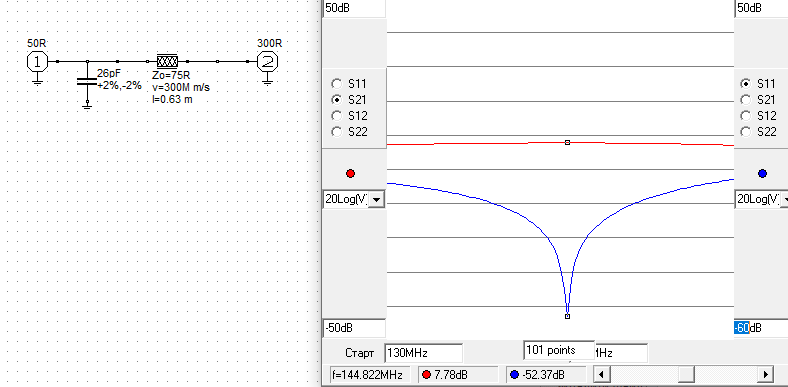Edit the right top scale 50dB field

(761, 9)
